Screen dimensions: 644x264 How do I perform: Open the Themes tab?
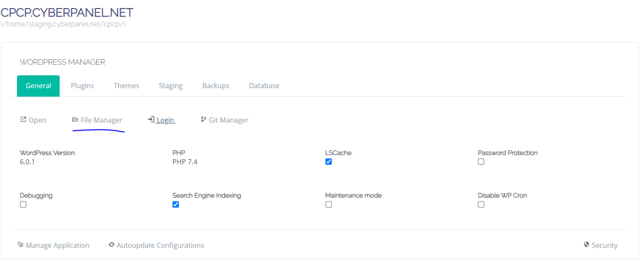[126, 85]
